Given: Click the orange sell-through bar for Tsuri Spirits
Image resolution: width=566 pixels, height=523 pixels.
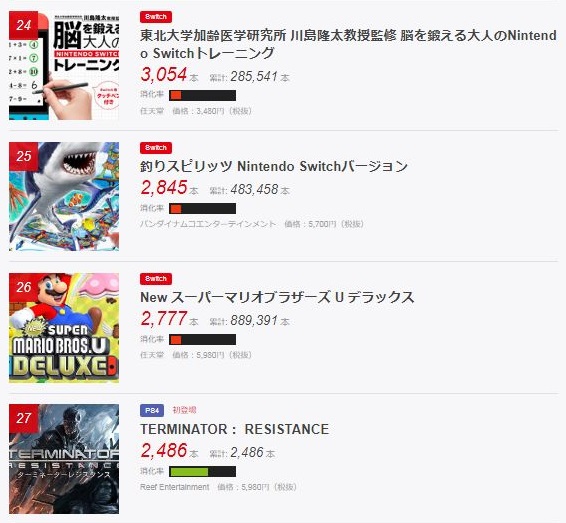Looking at the screenshot, I should click(203, 209).
